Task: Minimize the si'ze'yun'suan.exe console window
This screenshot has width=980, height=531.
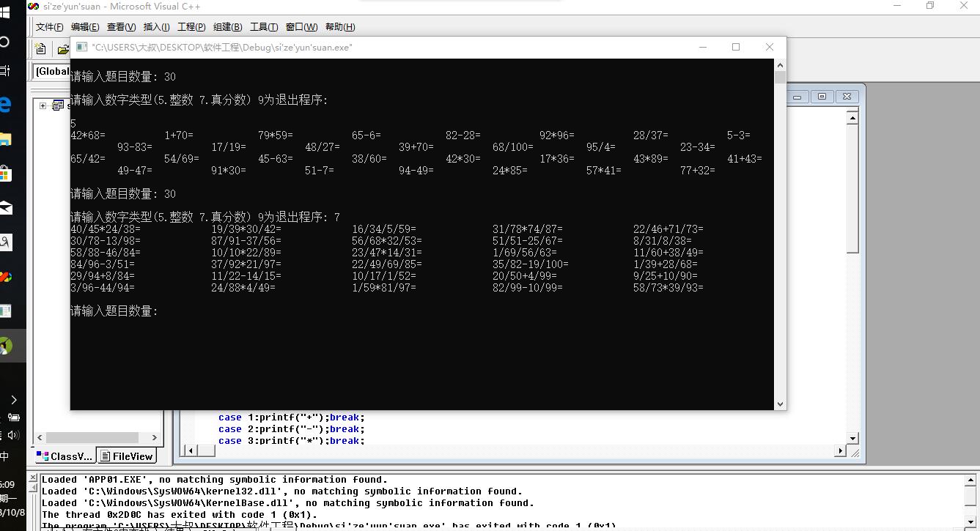Action: tap(703, 47)
